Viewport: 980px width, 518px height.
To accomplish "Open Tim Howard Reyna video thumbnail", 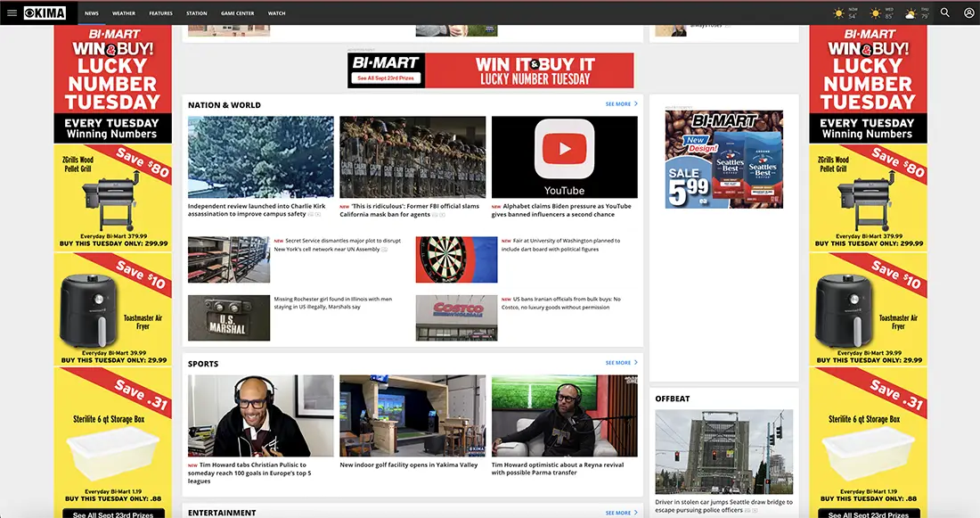I will 564,416.
